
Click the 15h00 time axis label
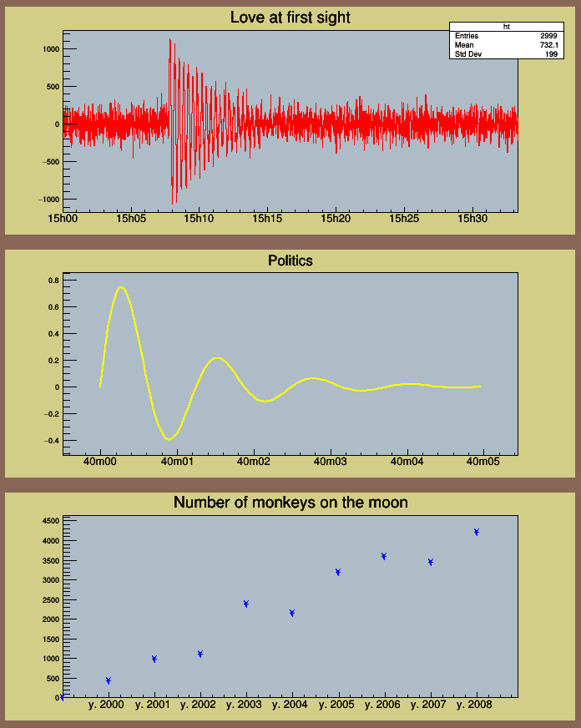pos(63,218)
